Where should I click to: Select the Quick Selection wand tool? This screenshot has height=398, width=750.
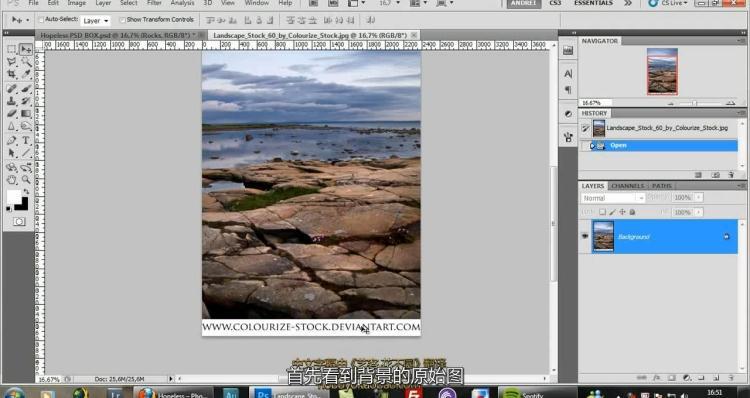[26, 62]
